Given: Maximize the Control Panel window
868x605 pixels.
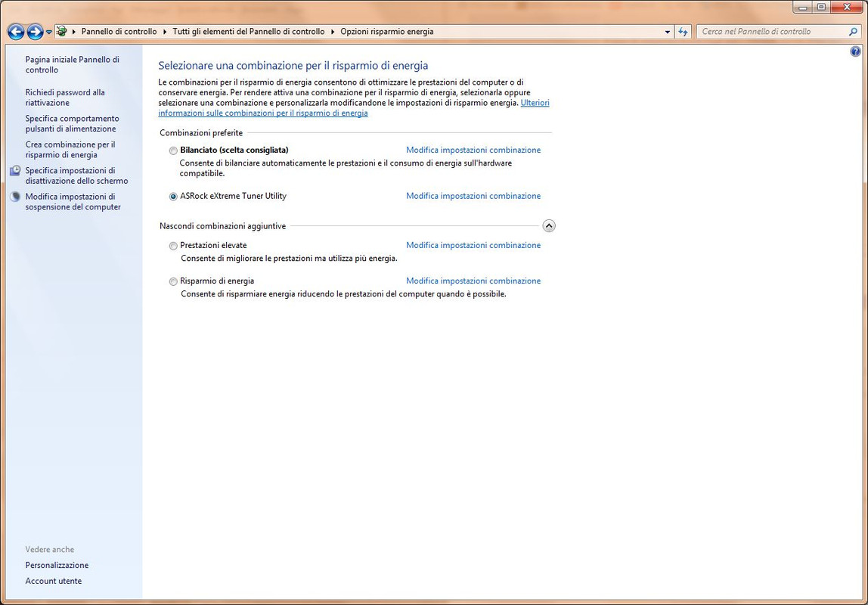Looking at the screenshot, I should (821, 8).
